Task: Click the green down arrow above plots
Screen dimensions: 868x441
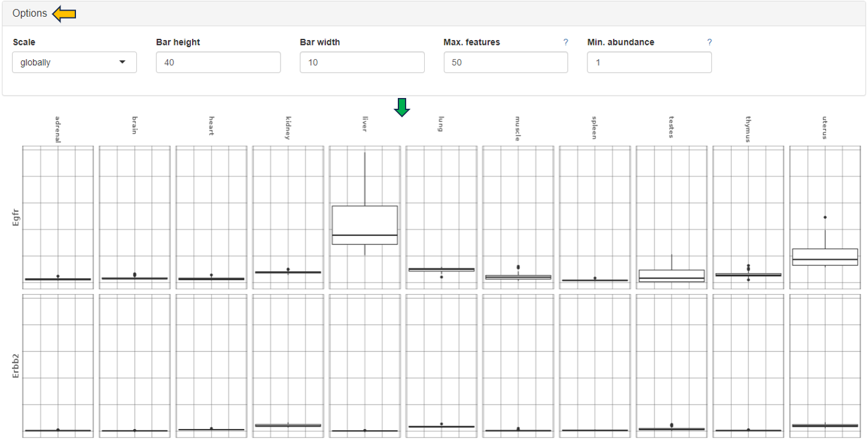Action: pos(402,108)
